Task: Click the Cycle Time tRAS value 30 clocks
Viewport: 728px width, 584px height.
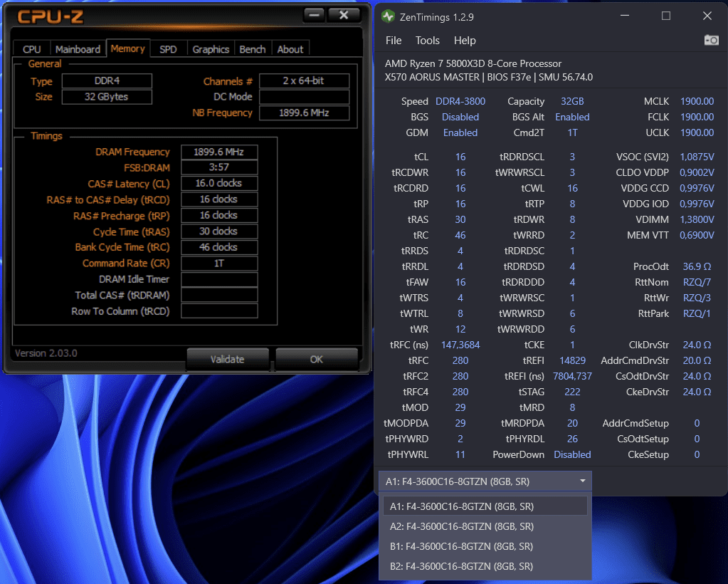Action: point(219,231)
